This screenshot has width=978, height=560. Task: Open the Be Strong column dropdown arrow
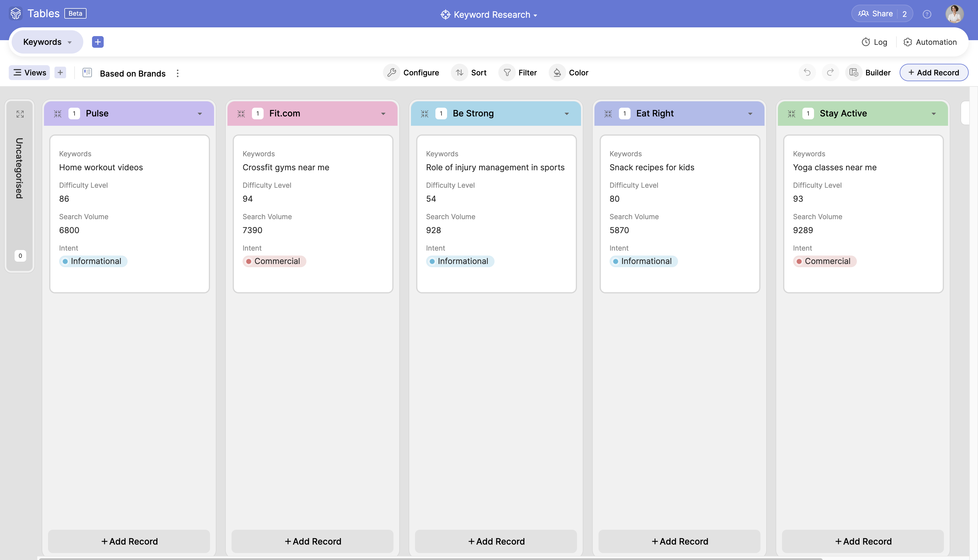567,114
